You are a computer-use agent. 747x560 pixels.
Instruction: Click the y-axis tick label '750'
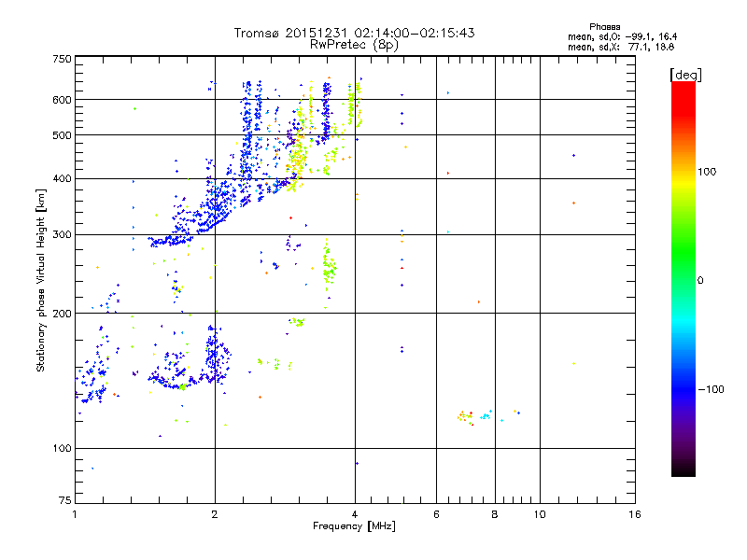click(63, 59)
